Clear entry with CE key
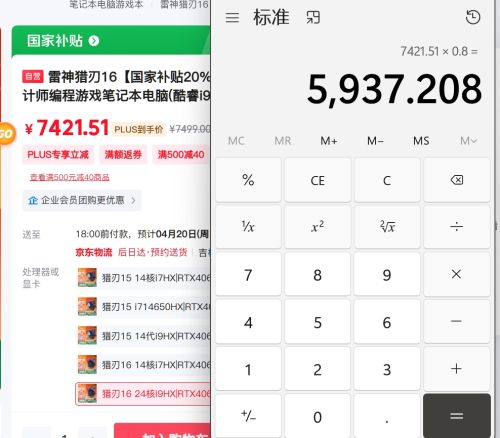500x438 pixels. coord(318,180)
